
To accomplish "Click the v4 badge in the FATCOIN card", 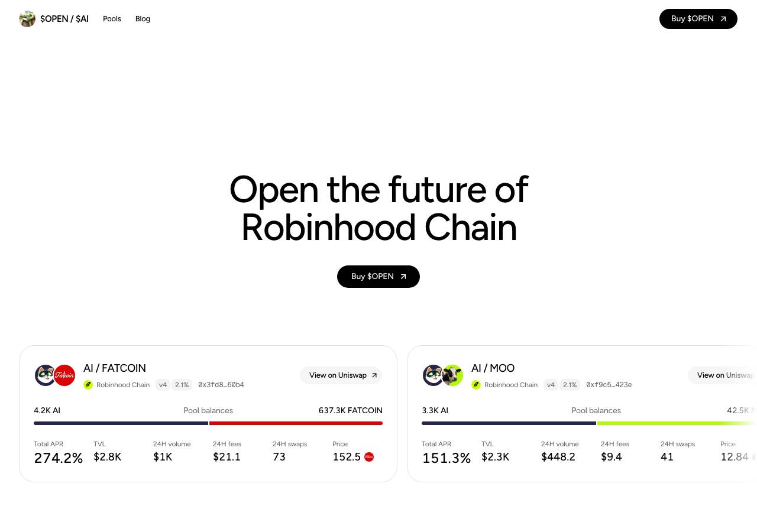I will point(163,385).
